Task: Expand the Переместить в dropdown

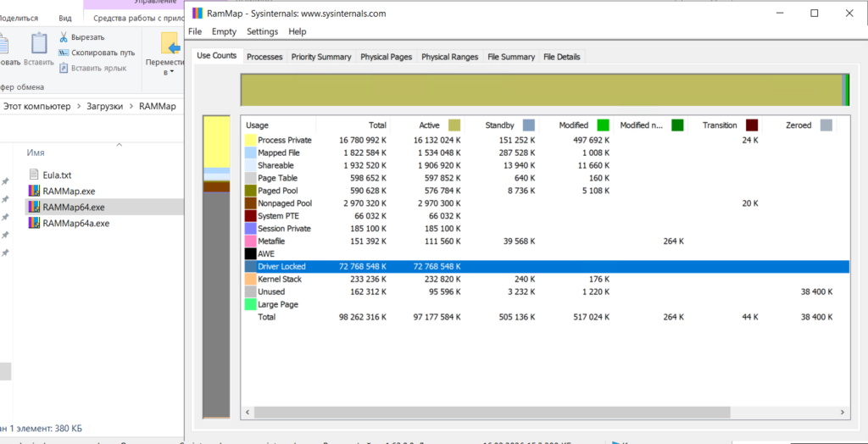Action: tap(170, 72)
